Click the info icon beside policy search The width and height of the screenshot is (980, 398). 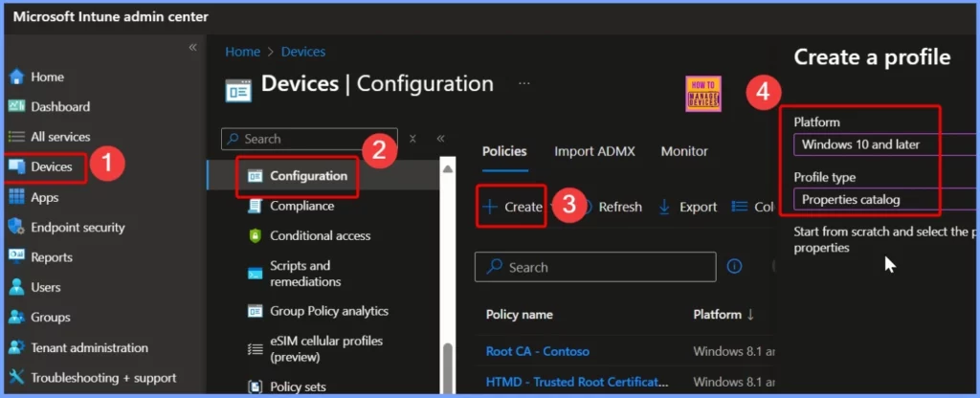click(x=734, y=267)
